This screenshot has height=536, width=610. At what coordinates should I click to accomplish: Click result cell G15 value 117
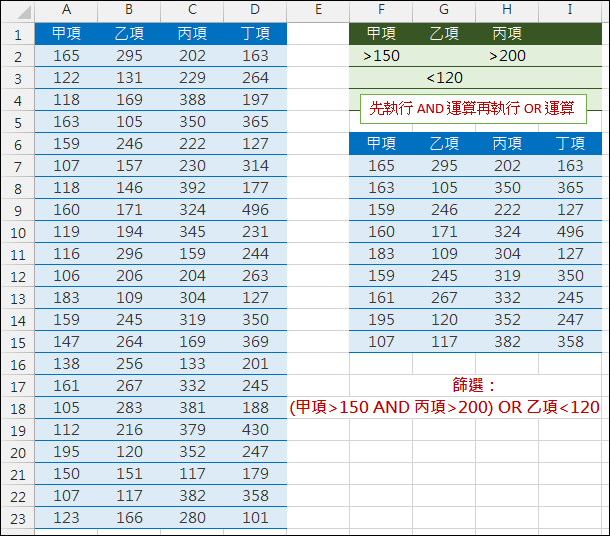click(444, 342)
